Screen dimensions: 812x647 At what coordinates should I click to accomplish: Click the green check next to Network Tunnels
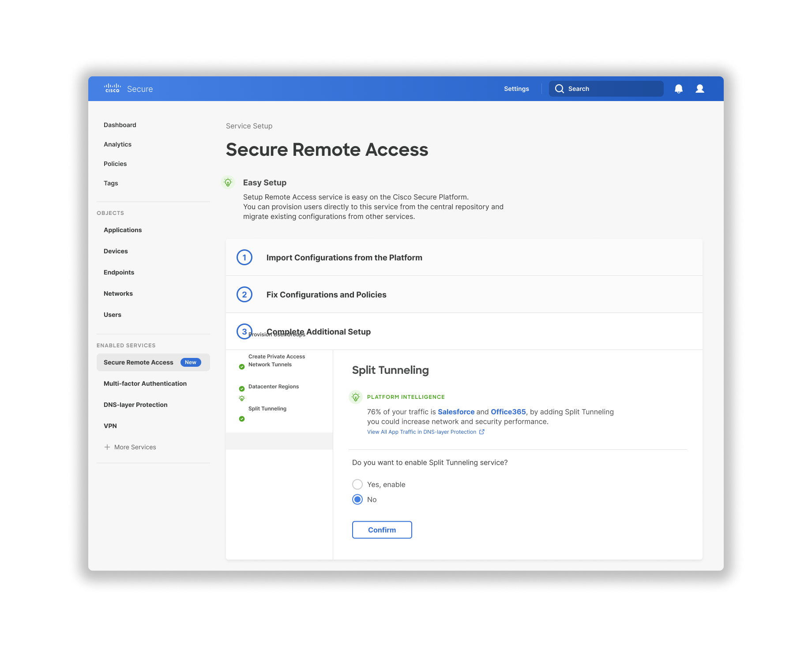click(242, 367)
